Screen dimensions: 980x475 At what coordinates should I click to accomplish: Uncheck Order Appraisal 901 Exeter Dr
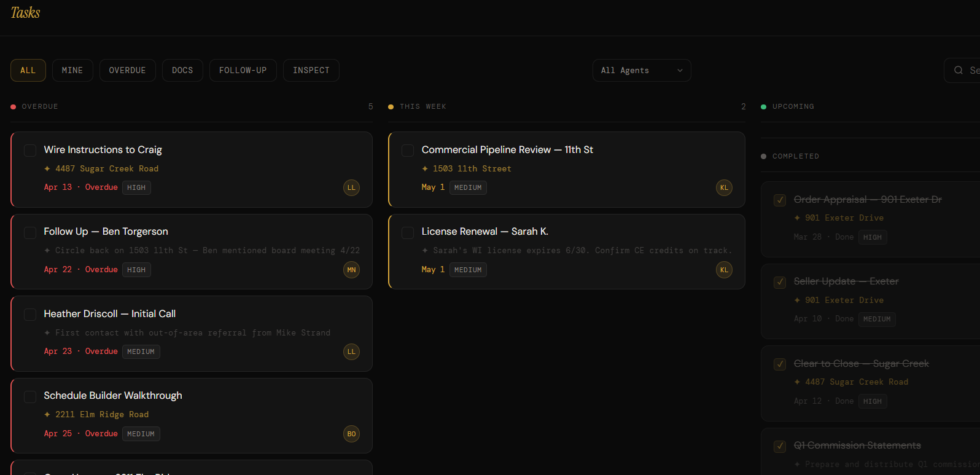click(780, 200)
